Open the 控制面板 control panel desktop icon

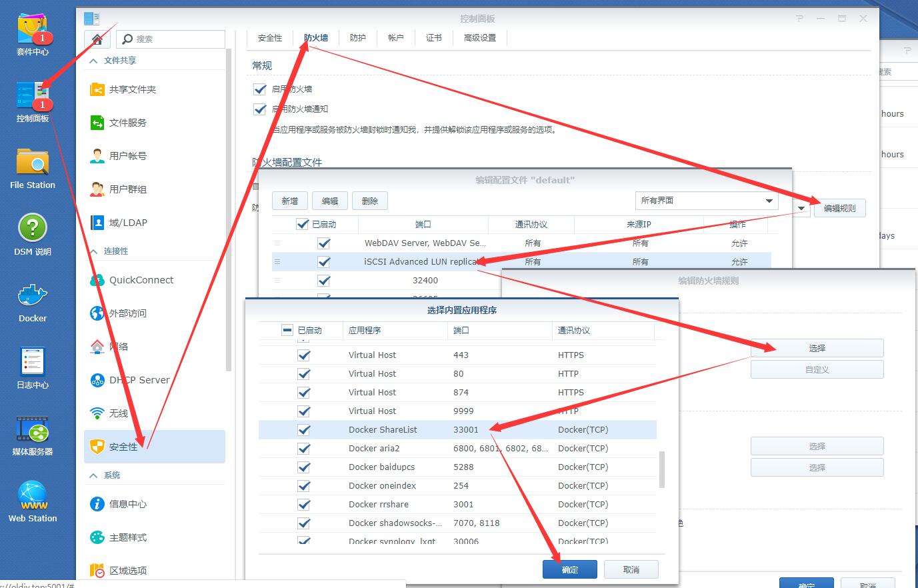32,101
